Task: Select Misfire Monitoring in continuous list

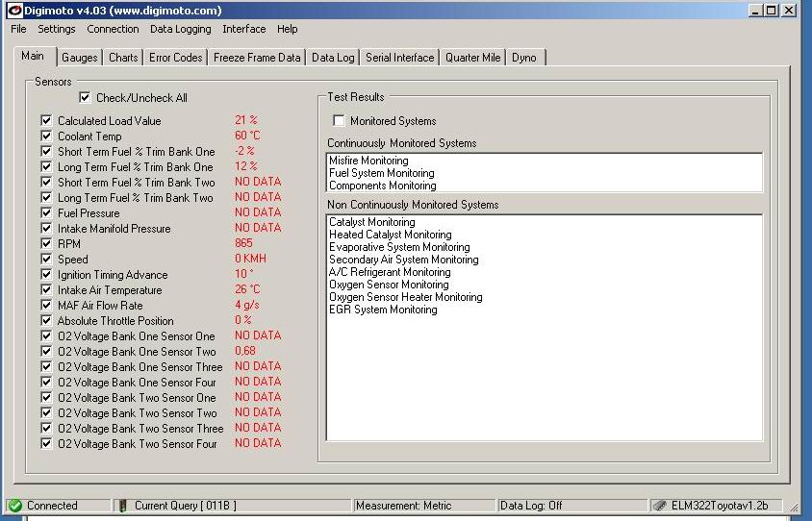Action: [368, 161]
